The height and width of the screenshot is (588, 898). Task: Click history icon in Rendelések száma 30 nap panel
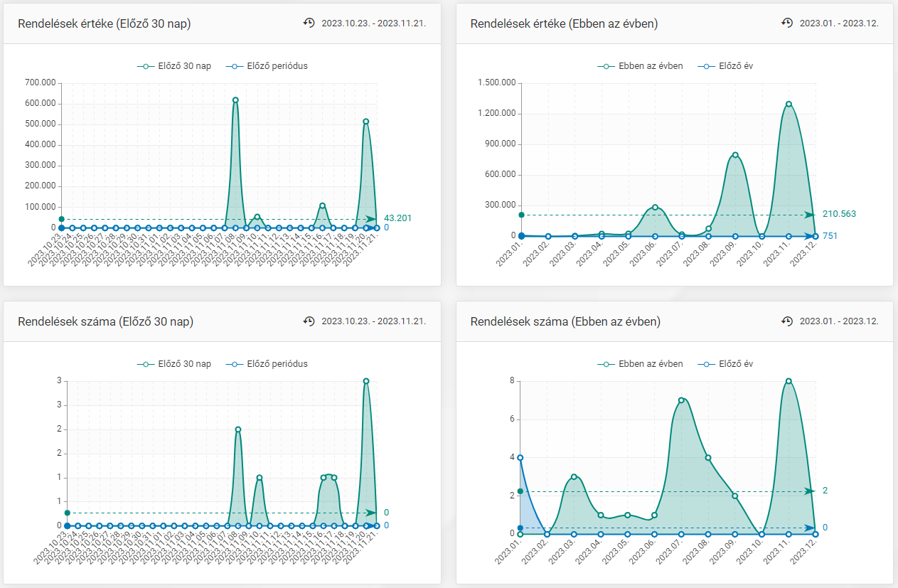coord(309,321)
